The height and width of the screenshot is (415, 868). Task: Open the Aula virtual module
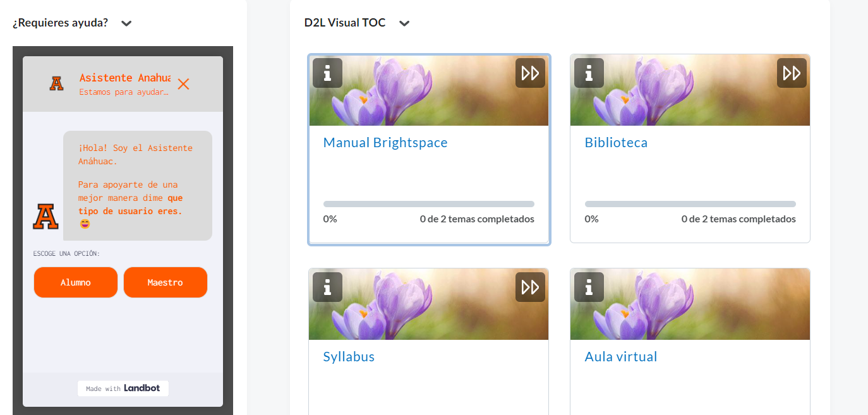621,357
